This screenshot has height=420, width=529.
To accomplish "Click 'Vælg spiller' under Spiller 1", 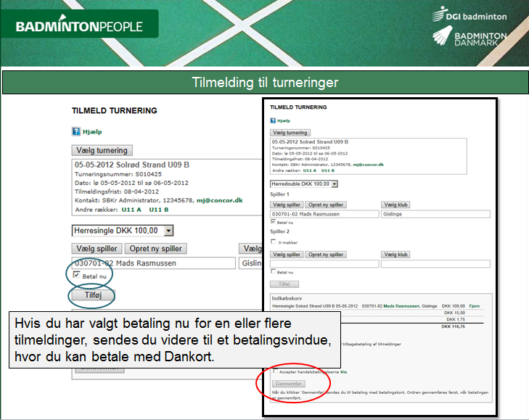I will (x=286, y=205).
